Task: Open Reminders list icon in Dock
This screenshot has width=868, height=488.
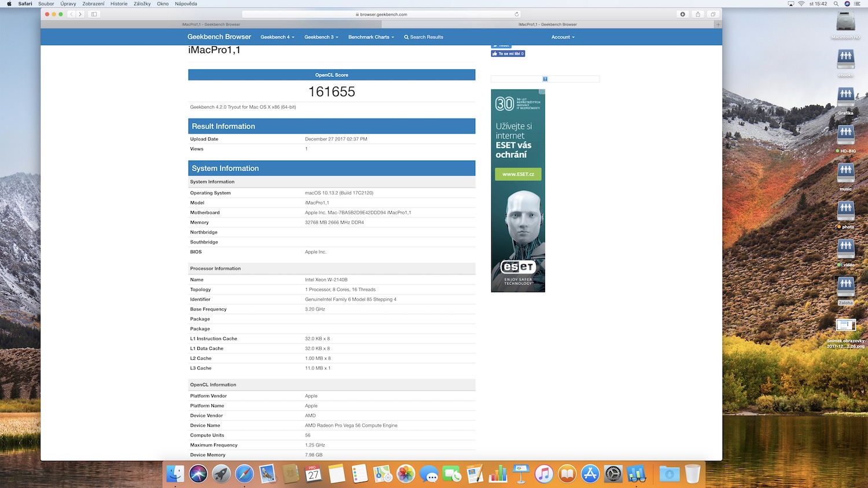Action: click(359, 474)
